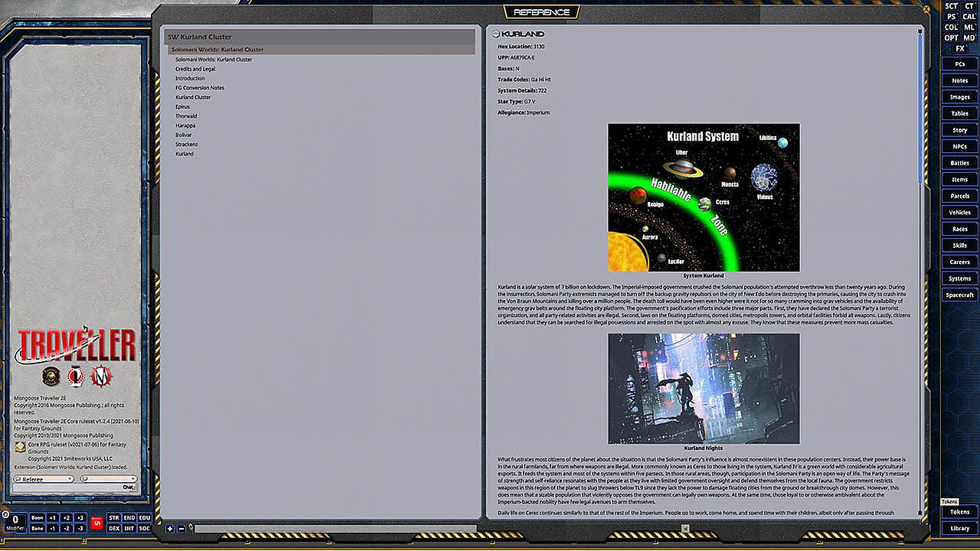Click the article's vertical scrollbar
980x551 pixels.
coord(920,107)
